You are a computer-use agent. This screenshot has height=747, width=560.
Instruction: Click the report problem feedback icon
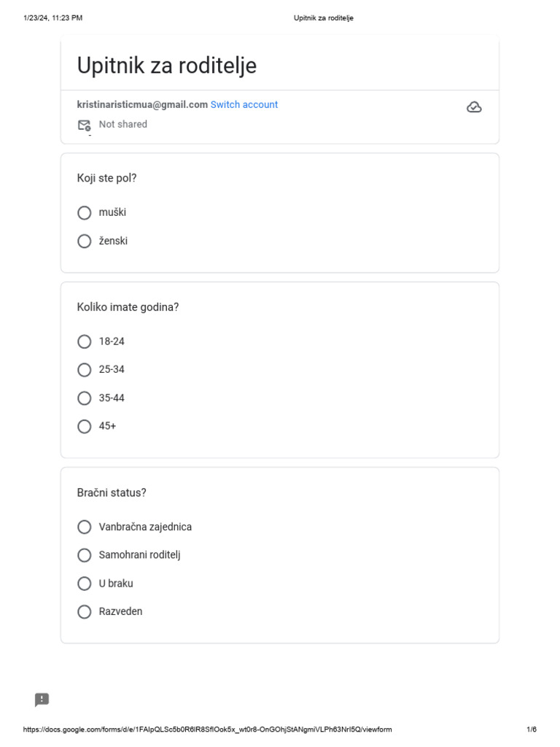[42, 700]
